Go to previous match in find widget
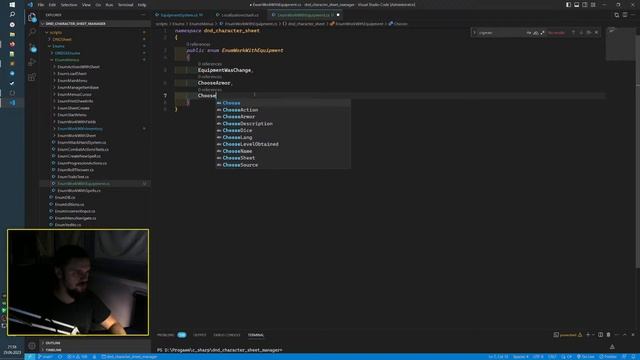Screen dimensions: 640x360 573,32
